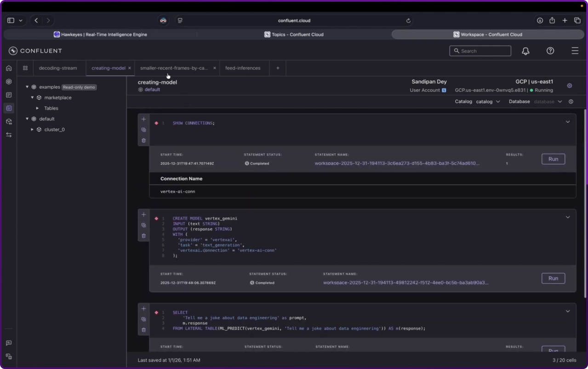Go forward with the browser forward arrow
The height and width of the screenshot is (369, 588).
(x=48, y=21)
